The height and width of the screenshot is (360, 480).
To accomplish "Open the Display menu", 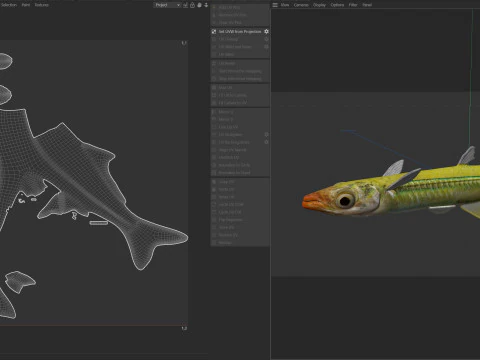I will [319, 5].
